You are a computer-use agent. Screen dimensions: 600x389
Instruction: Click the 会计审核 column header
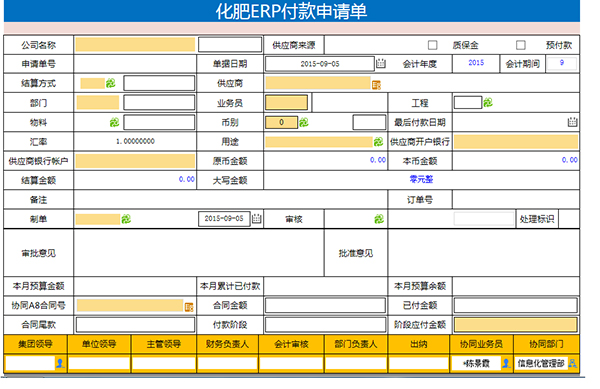(291, 344)
